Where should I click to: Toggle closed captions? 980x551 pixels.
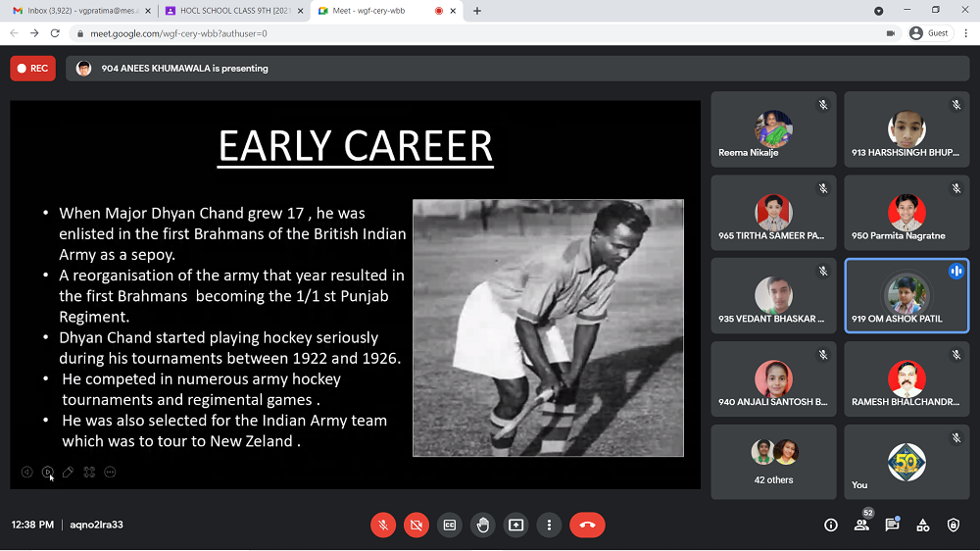(x=450, y=526)
